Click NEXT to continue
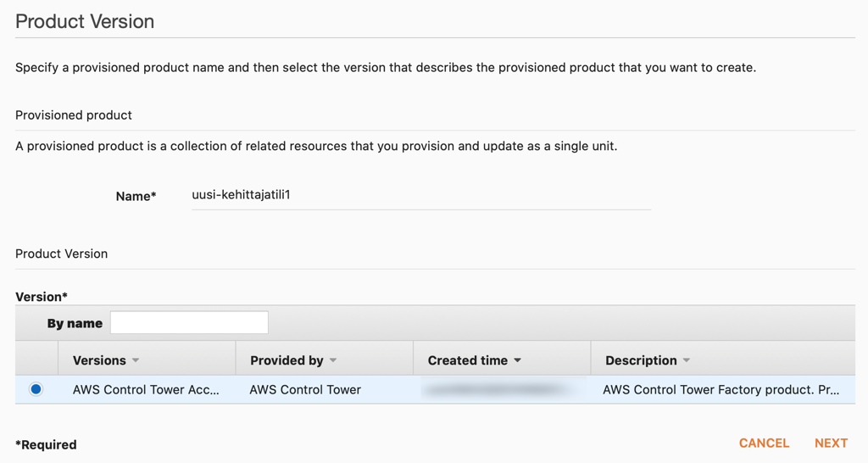This screenshot has width=868, height=463. (x=831, y=443)
